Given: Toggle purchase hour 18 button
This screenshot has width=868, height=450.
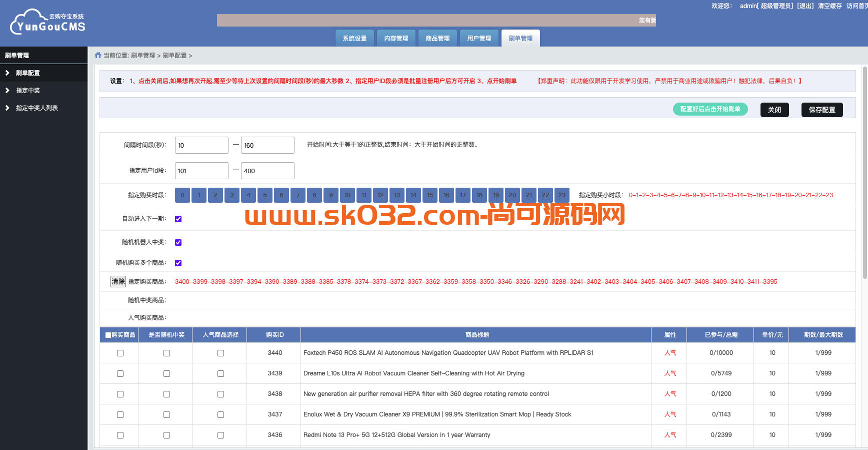Looking at the screenshot, I should click(479, 195).
